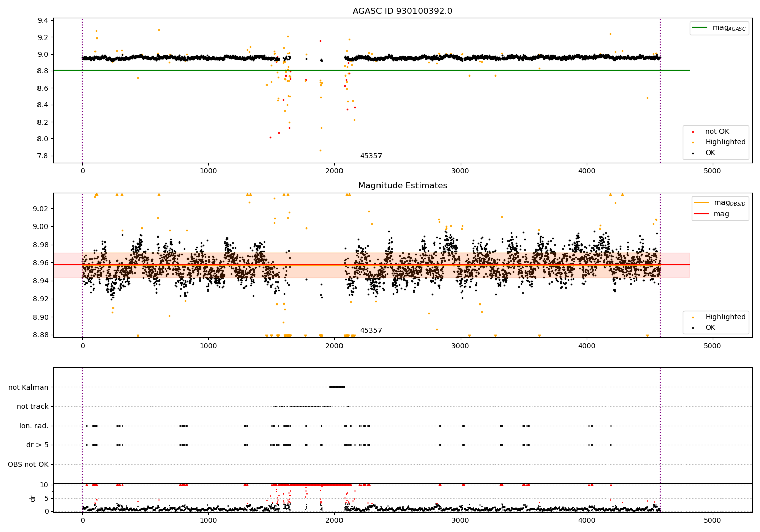Click the 10 tick on the dr axis

pos(44,485)
